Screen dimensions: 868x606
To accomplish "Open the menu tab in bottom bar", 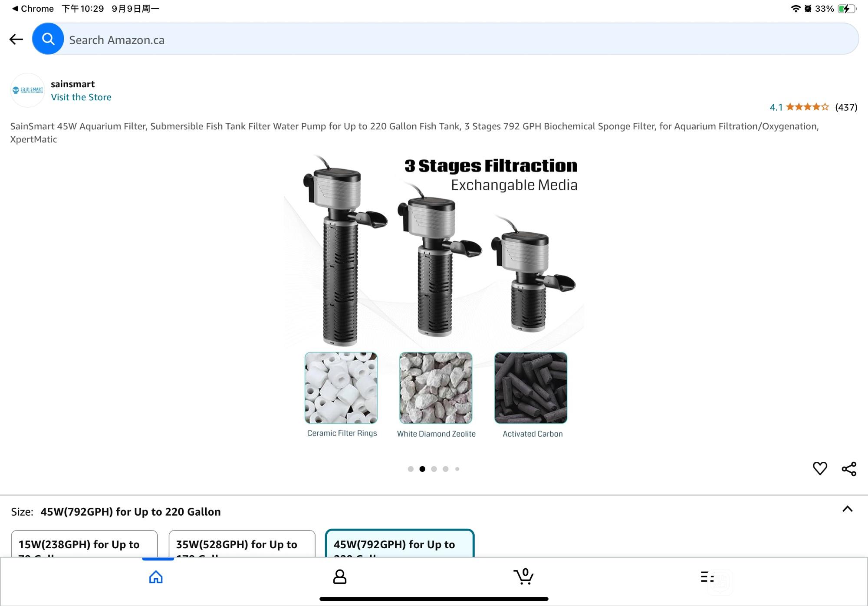I will coord(707,577).
